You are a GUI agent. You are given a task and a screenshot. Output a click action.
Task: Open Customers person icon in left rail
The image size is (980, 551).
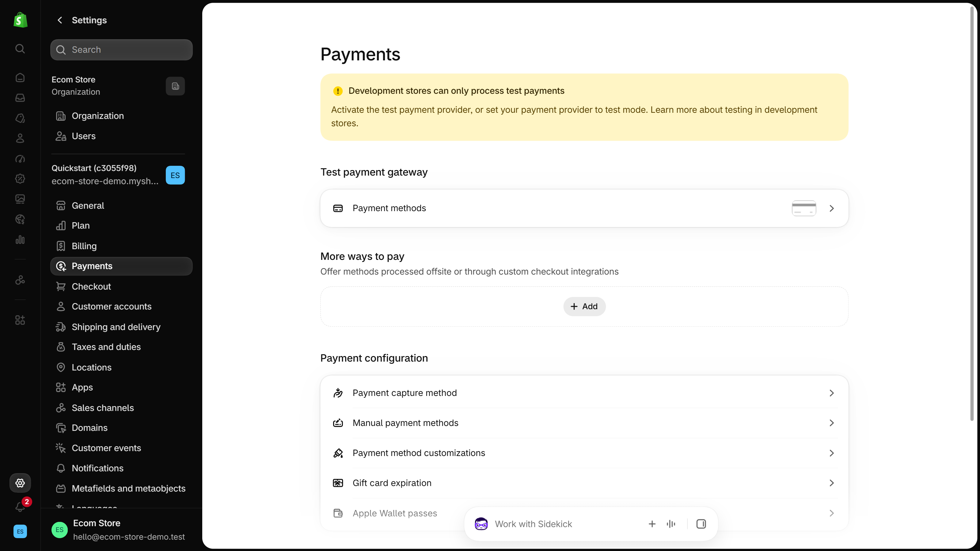(20, 138)
